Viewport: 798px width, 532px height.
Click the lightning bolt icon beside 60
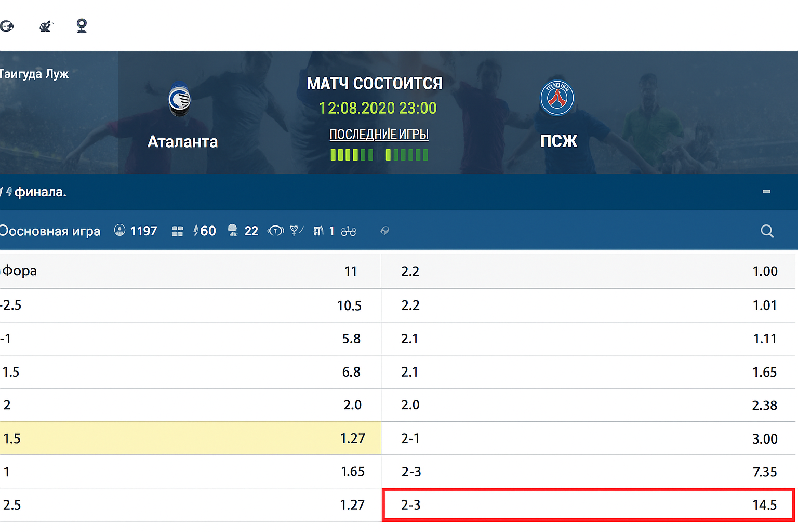click(x=196, y=231)
